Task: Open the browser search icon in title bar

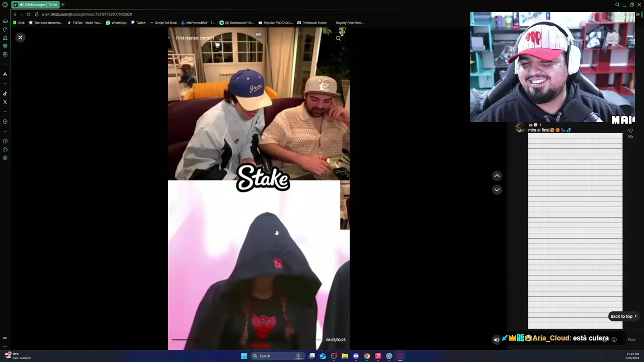Action: pyautogui.click(x=617, y=5)
